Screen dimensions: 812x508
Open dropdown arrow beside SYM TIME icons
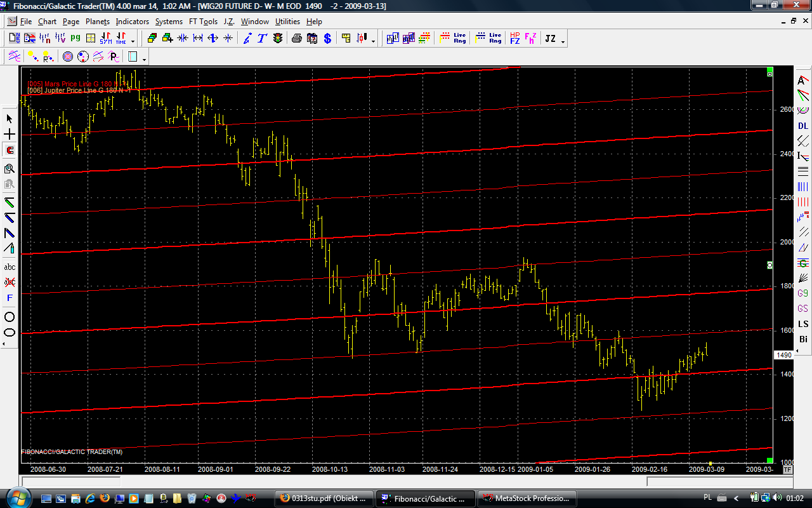click(x=133, y=41)
